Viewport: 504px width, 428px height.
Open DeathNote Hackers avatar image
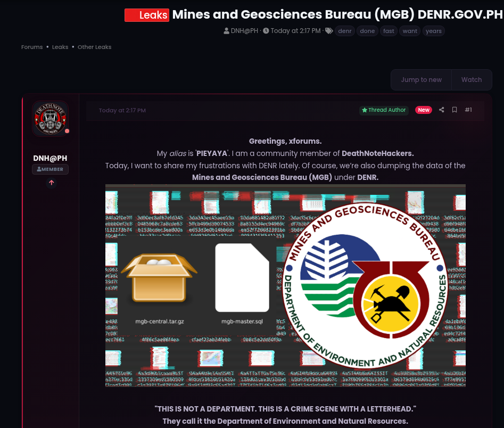click(50, 118)
